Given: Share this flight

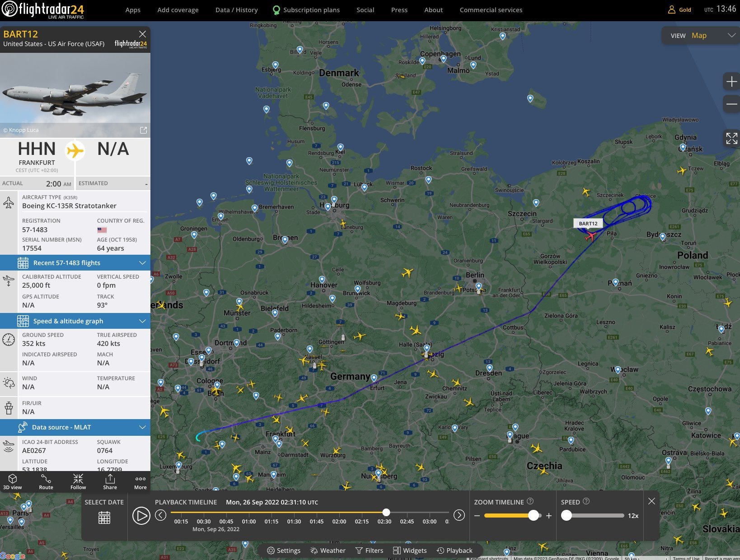Looking at the screenshot, I should tap(110, 481).
